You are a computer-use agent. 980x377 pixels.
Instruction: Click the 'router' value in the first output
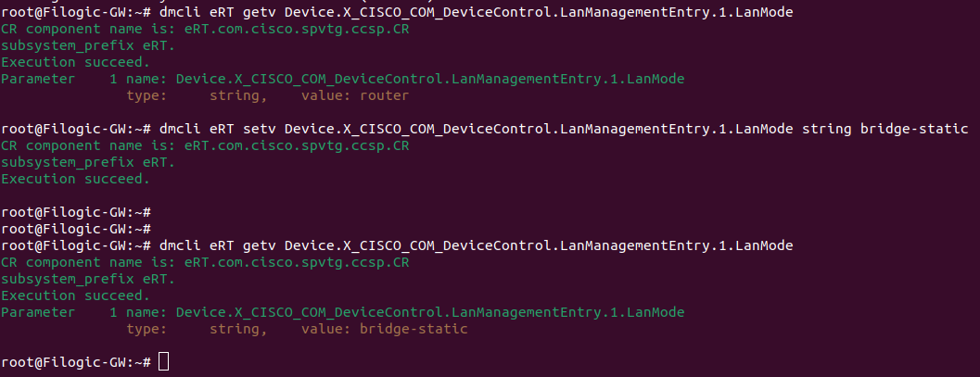386,95
